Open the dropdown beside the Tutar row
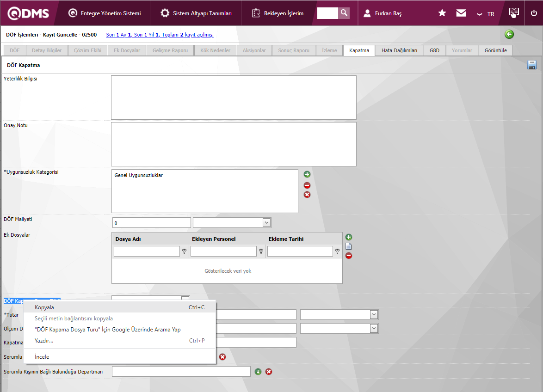The width and height of the screenshot is (543, 392). tap(374, 314)
